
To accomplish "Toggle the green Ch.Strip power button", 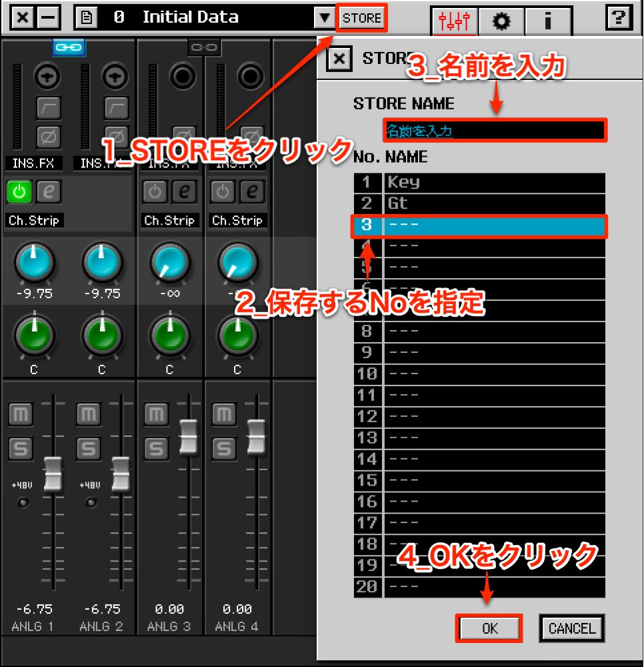I will click(x=19, y=191).
